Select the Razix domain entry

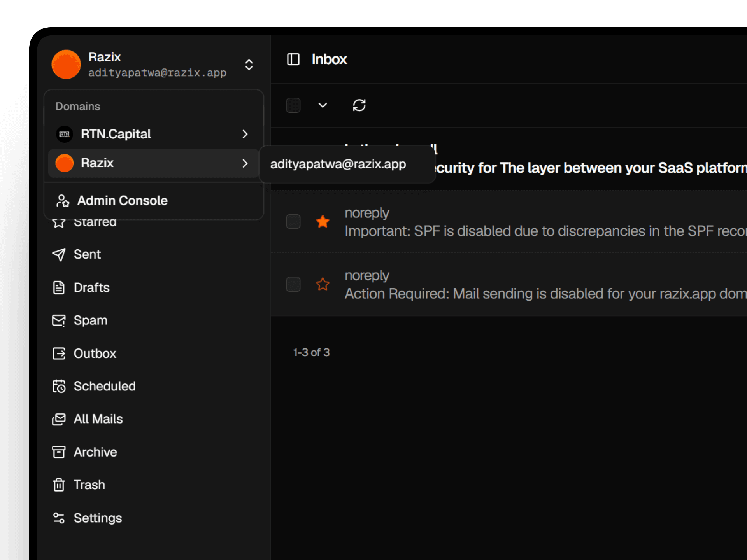[x=154, y=163]
